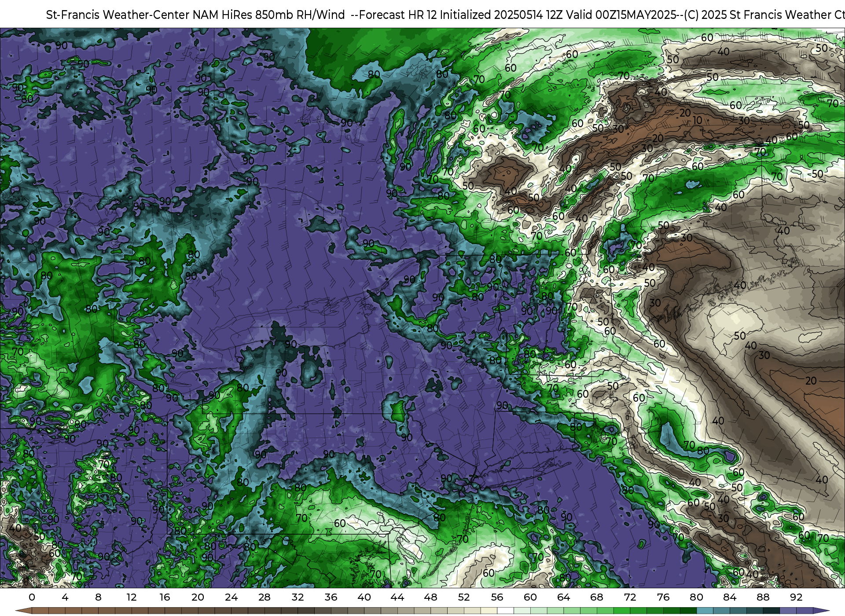The image size is (845, 616).
Task: Click the brown arrow at colorbar's low end
Action: [x=24, y=611]
